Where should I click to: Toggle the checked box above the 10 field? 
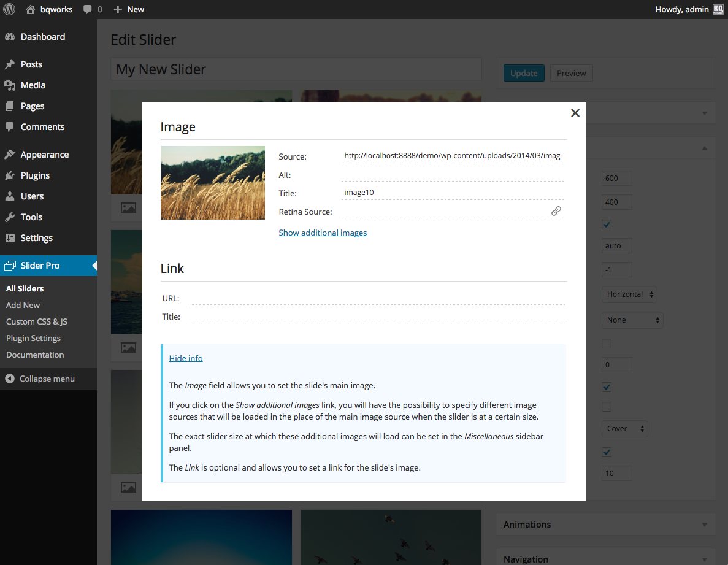coord(607,452)
